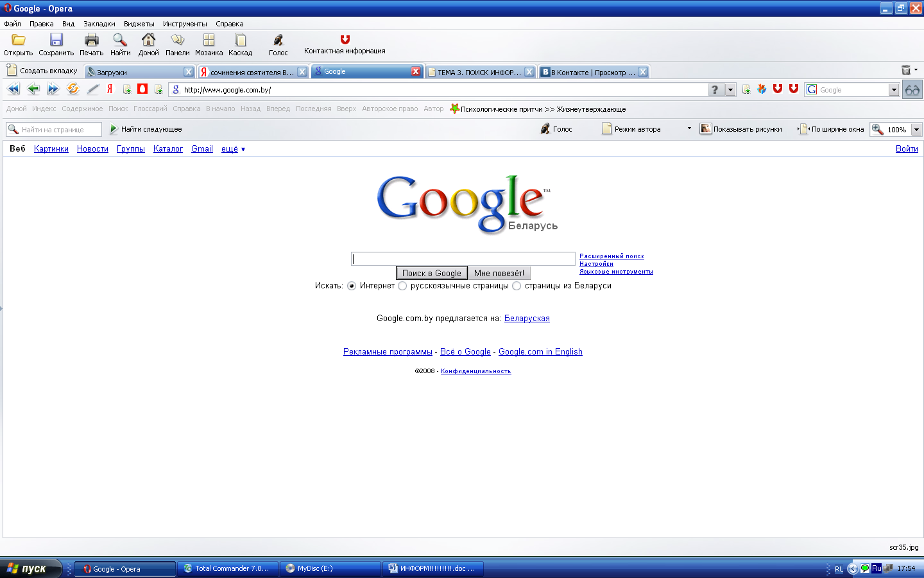Click the Tile (Мозаика) windows icon

[x=209, y=40]
